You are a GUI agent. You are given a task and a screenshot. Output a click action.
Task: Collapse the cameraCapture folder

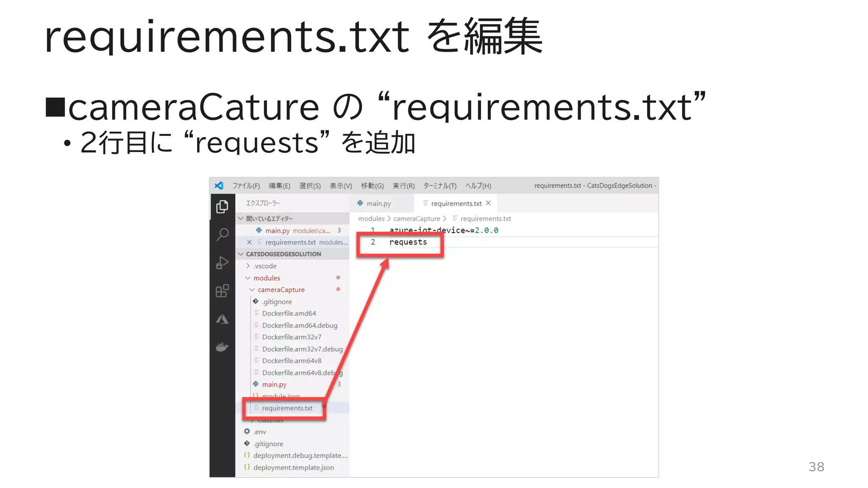[x=292, y=290]
